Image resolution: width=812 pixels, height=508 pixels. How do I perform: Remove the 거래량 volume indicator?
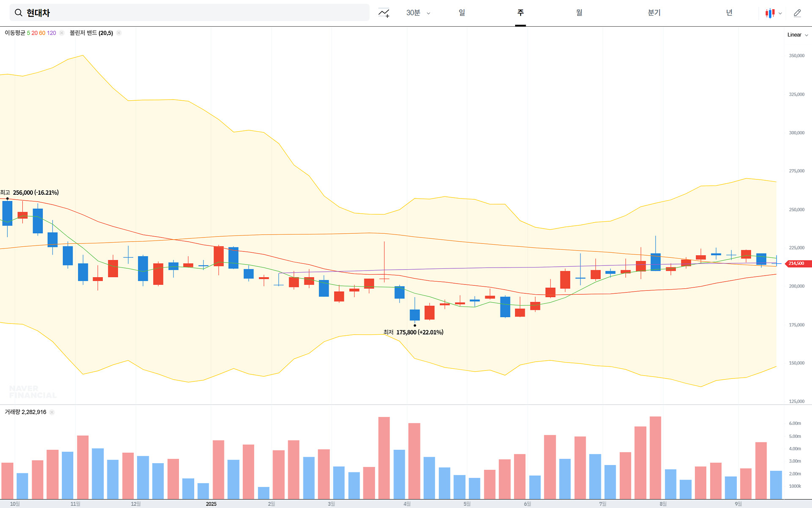tap(52, 412)
